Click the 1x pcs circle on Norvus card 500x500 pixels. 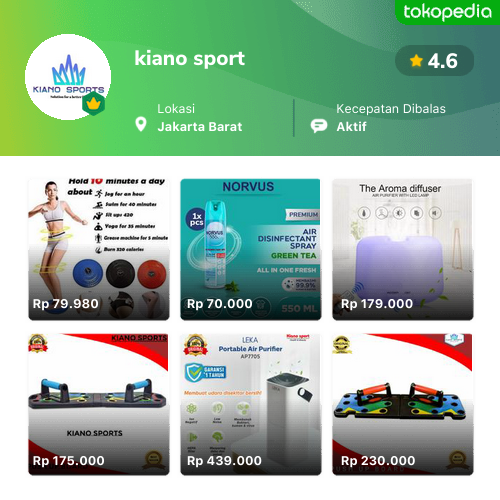pyautogui.click(x=196, y=219)
